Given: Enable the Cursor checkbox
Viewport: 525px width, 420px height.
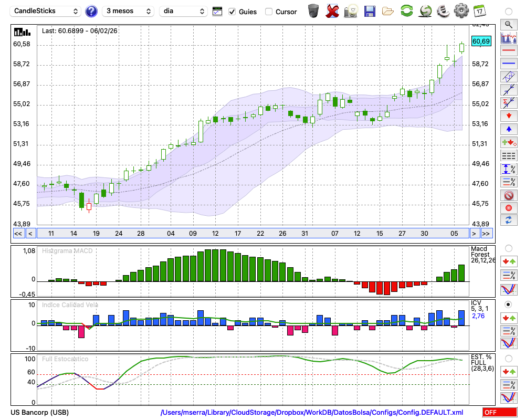Looking at the screenshot, I should (x=269, y=12).
